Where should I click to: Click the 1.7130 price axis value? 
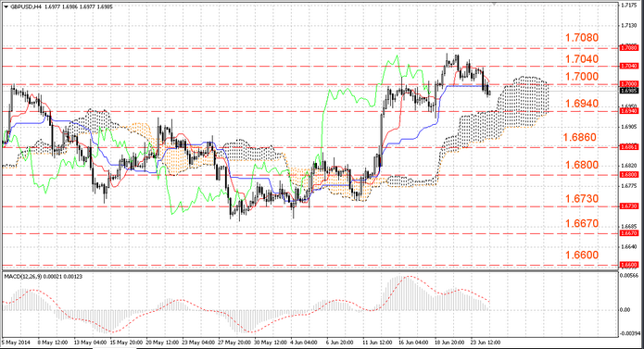coord(629,25)
